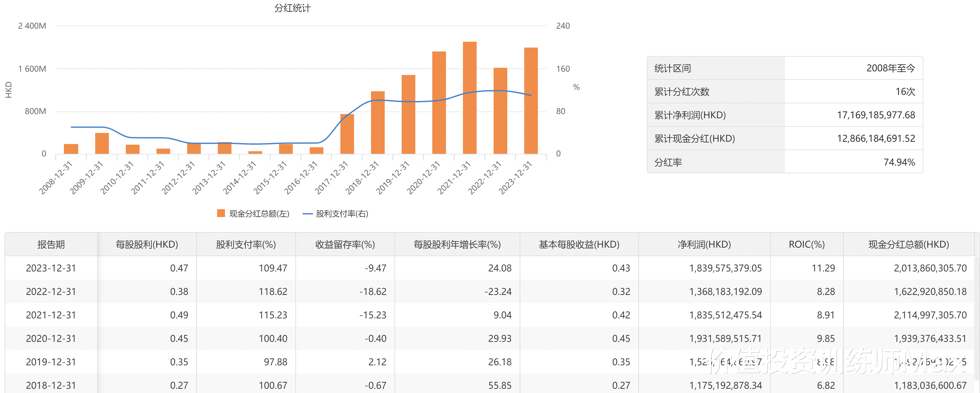Click 统计区间 row in summary table
This screenshot has height=393, width=980.
[673, 68]
